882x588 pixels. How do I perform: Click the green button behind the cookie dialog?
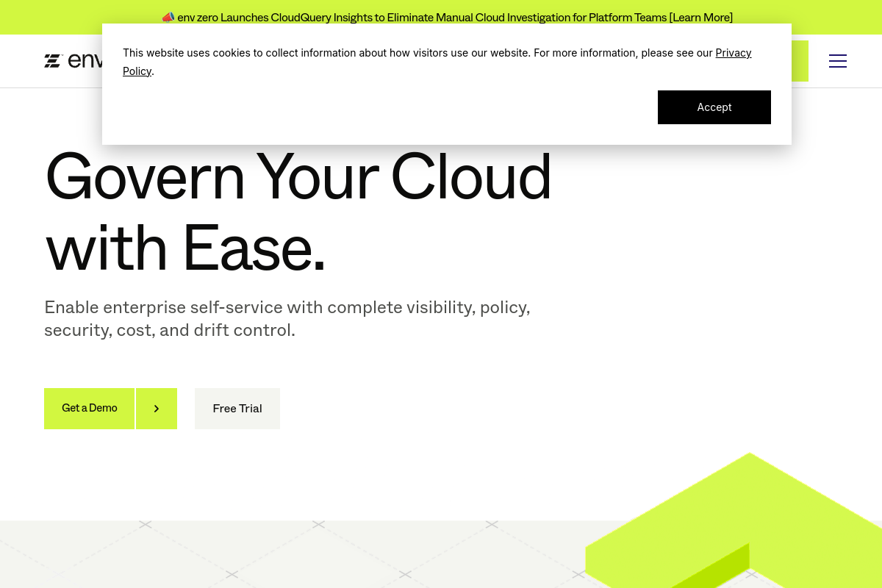800,61
